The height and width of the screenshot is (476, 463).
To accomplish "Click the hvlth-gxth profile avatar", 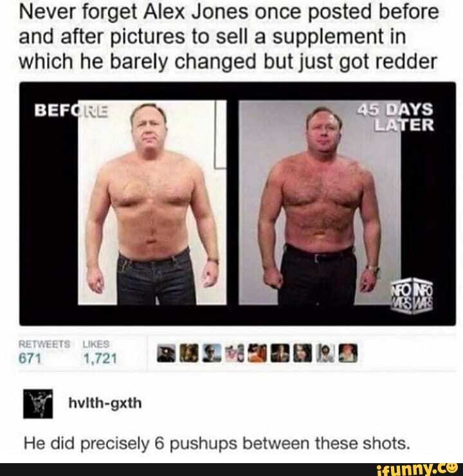I will point(38,404).
